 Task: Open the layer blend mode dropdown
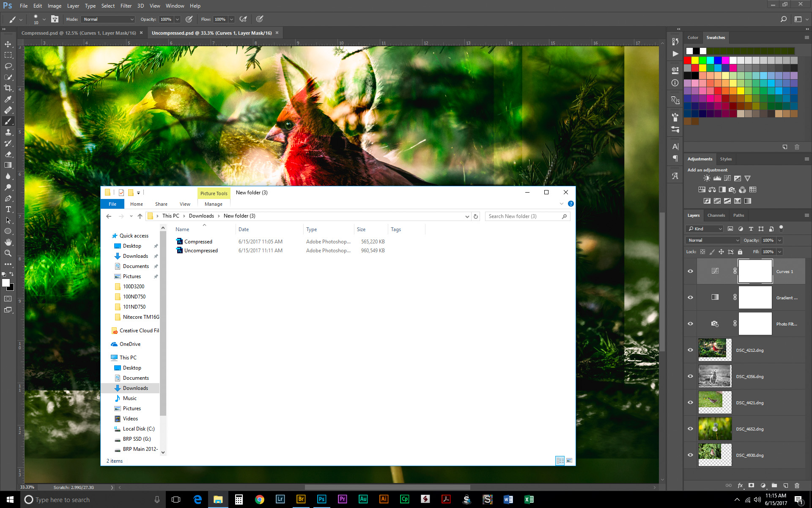point(713,240)
